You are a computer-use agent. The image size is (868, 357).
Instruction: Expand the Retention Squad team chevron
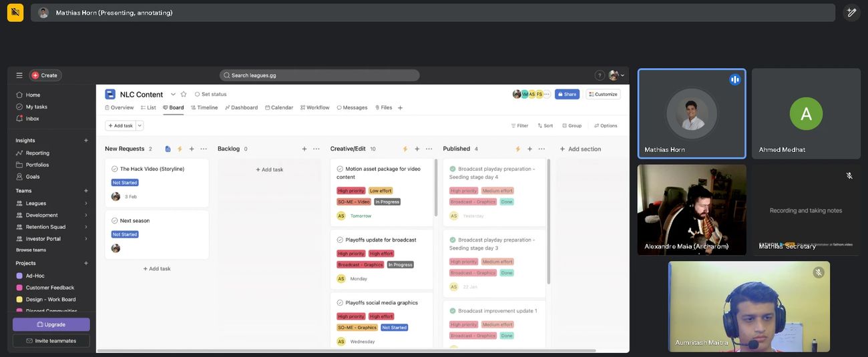click(86, 227)
